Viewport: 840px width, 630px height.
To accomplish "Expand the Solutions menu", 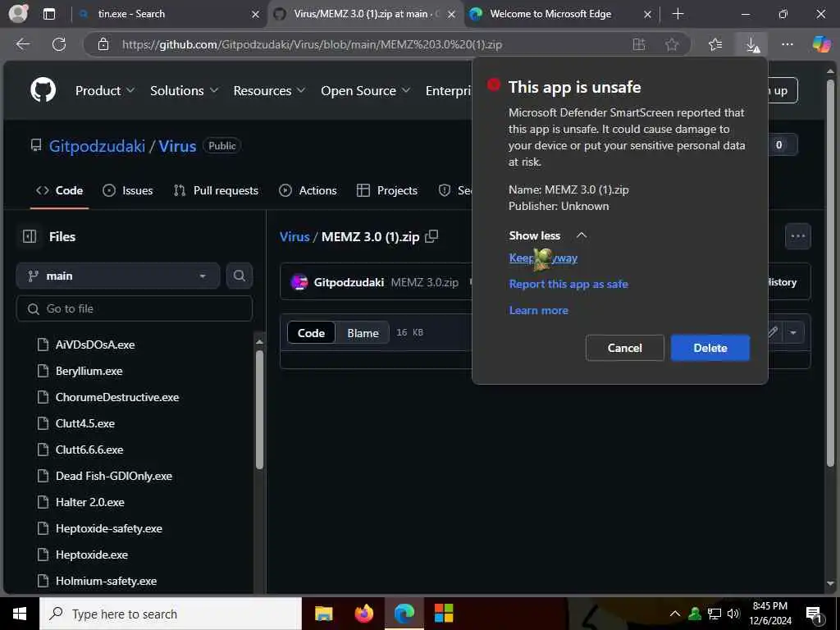I will [x=184, y=90].
